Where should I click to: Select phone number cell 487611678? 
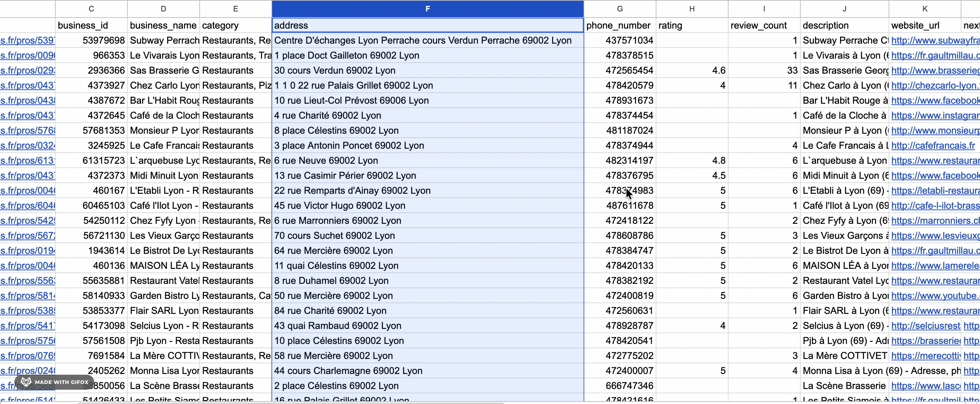point(620,206)
